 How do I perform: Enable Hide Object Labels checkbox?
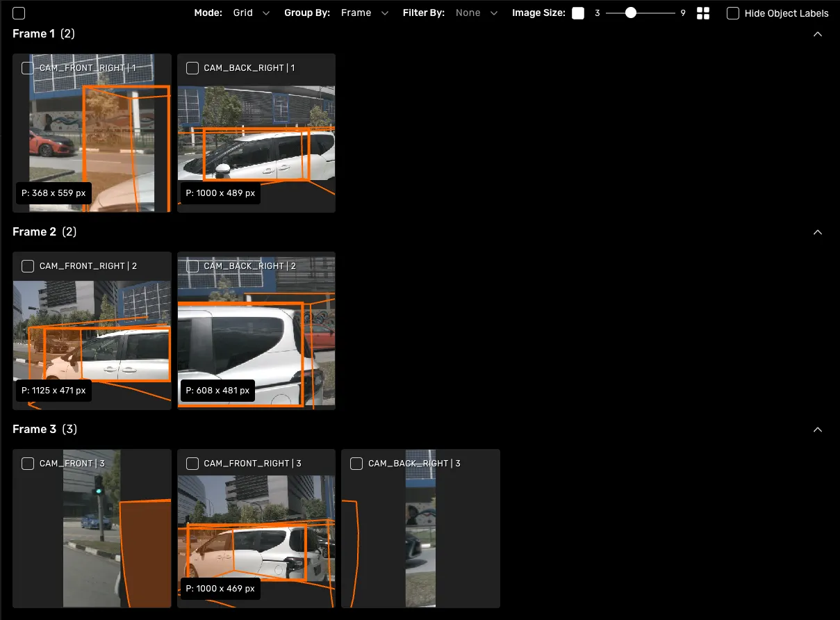(733, 13)
